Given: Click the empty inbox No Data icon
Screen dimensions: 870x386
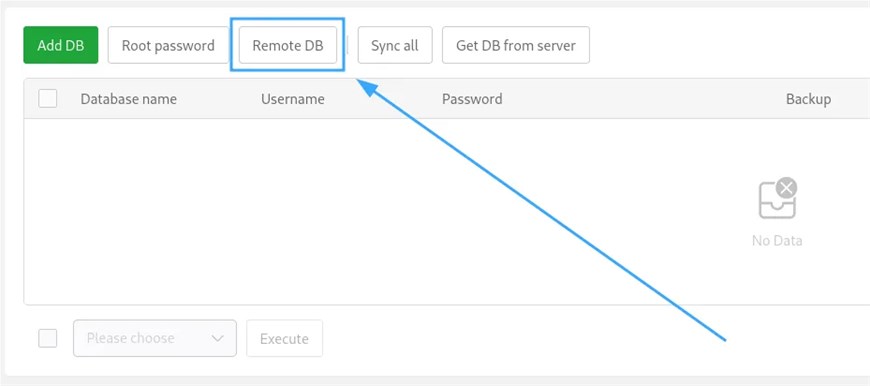Looking at the screenshot, I should [777, 200].
